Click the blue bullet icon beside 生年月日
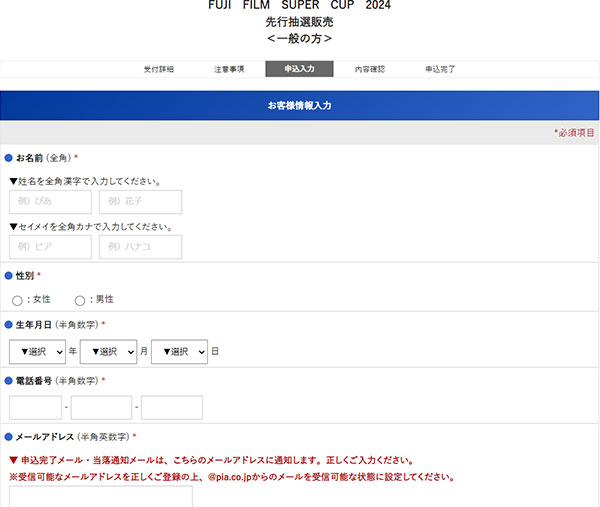 (8, 325)
